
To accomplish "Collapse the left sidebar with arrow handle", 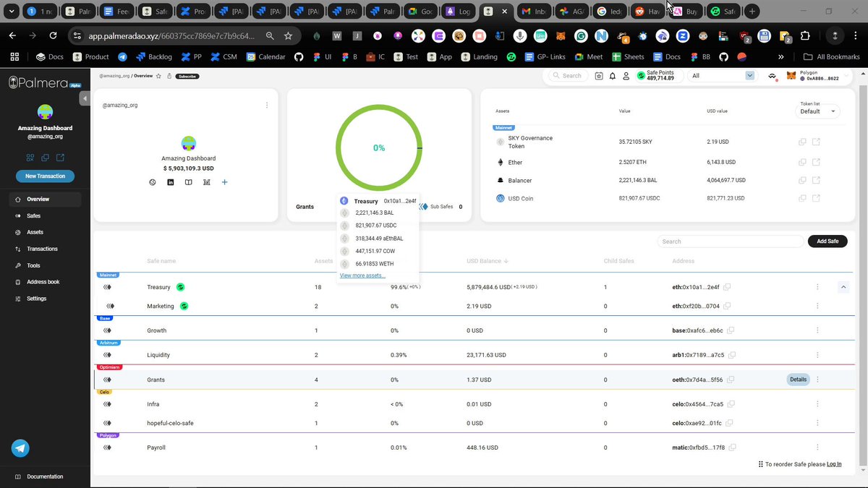I will point(85,98).
